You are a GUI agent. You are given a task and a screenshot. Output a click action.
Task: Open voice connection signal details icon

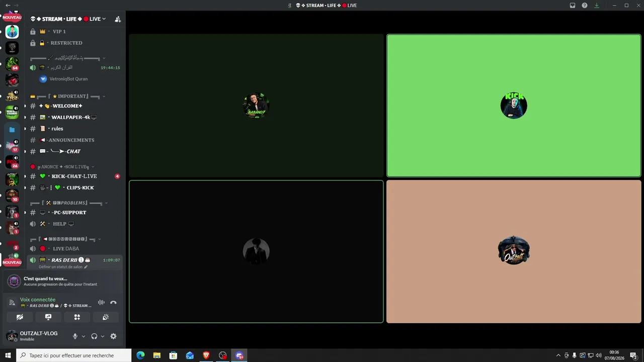(13, 303)
